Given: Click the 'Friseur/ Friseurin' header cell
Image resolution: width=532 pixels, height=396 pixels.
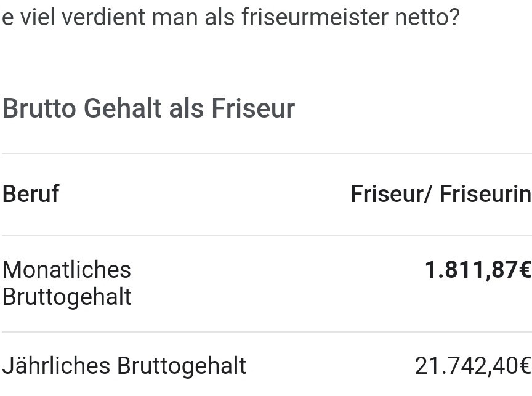Looking at the screenshot, I should click(441, 194).
